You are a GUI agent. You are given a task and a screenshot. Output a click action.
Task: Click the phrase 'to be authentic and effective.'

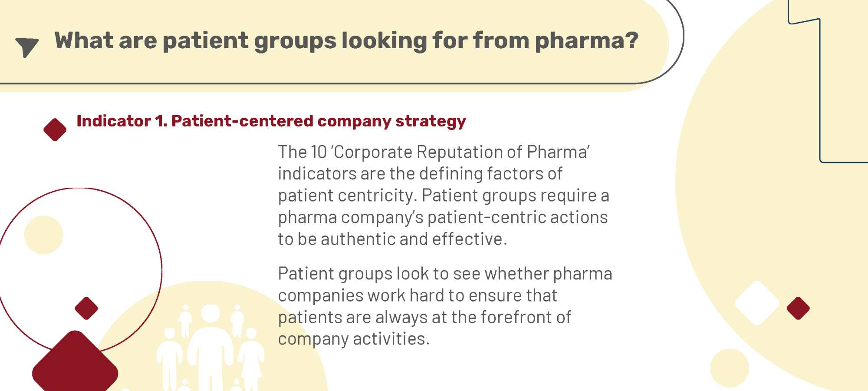click(392, 239)
